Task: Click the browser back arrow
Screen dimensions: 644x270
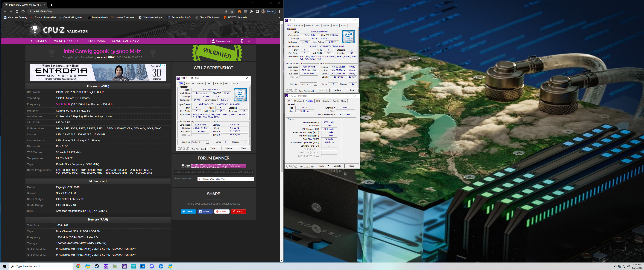Action: [5, 11]
